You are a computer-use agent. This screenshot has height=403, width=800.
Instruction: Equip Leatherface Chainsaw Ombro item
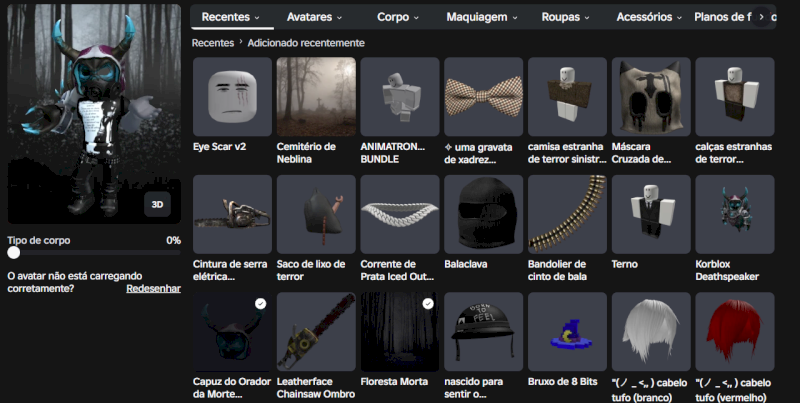tap(316, 332)
